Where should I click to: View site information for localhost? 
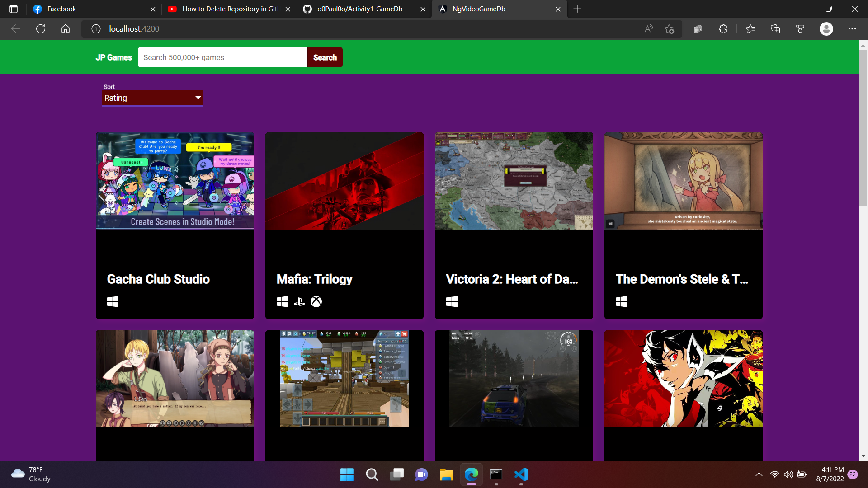click(x=96, y=29)
